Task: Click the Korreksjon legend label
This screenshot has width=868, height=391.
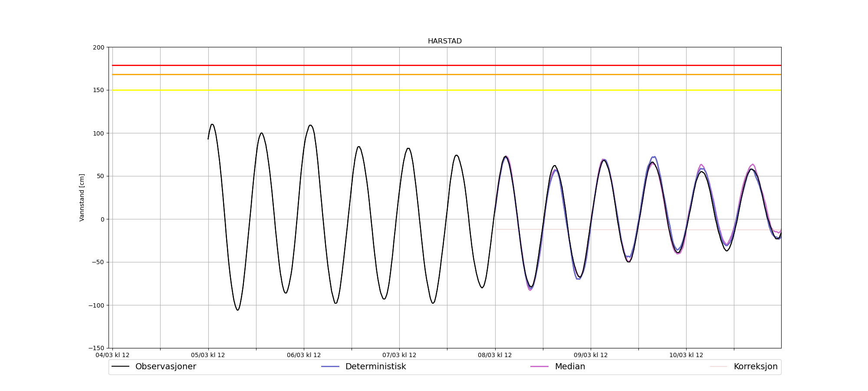Action: pyautogui.click(x=755, y=367)
